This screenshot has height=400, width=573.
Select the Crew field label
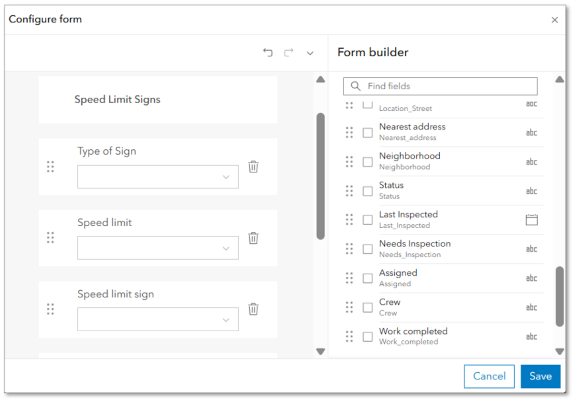coord(390,302)
